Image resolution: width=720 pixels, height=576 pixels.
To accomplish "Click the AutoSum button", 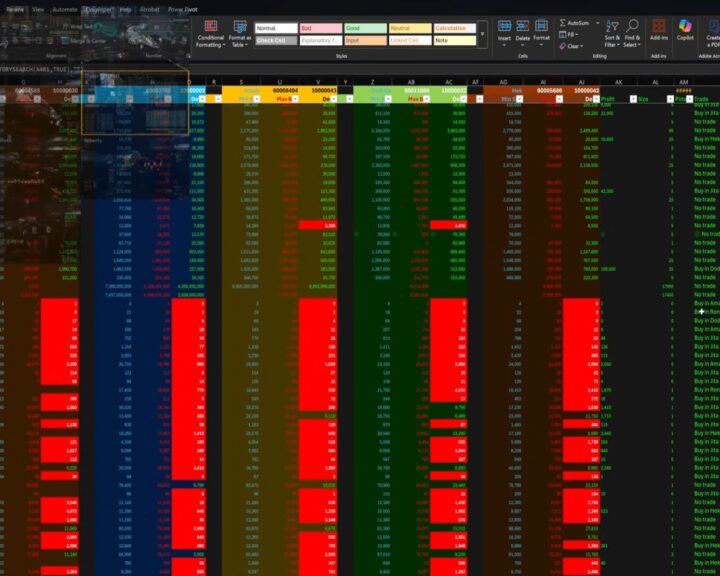I will click(574, 22).
